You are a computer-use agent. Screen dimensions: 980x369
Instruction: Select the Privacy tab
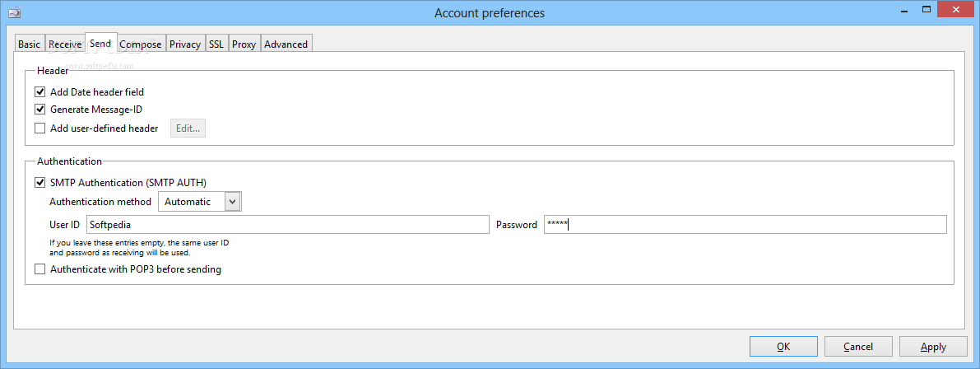coord(185,44)
